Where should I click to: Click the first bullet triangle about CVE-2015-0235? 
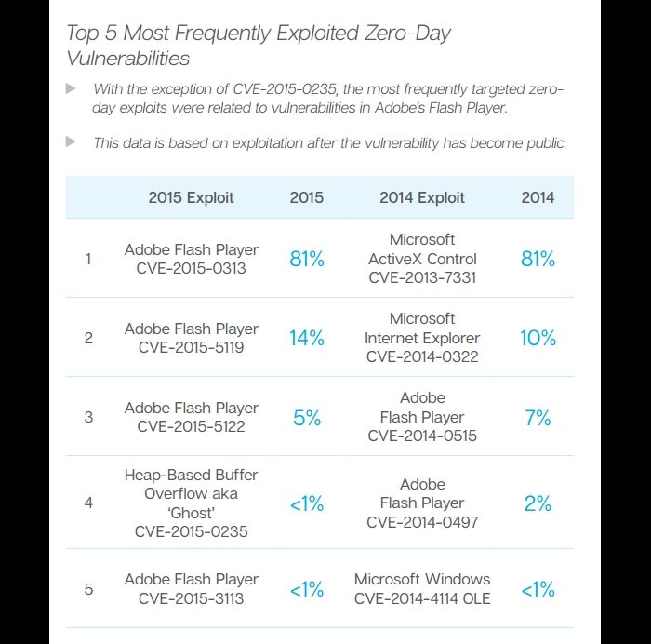pyautogui.click(x=71, y=88)
